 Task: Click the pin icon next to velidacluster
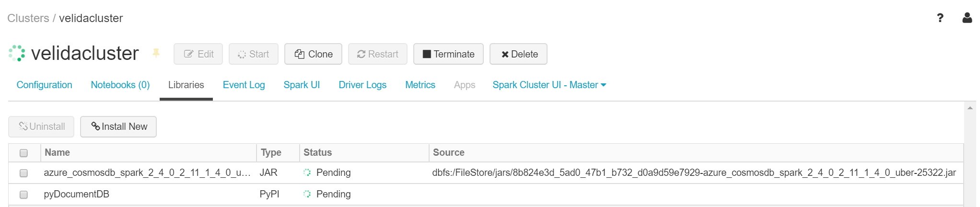pos(156,53)
